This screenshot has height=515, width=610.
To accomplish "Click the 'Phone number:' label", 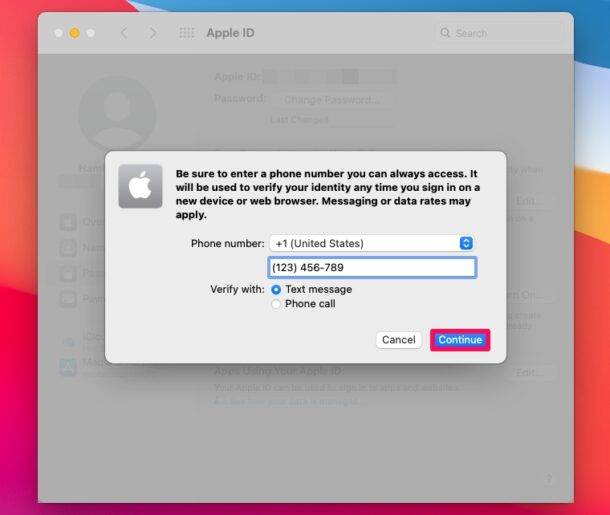I will (227, 243).
